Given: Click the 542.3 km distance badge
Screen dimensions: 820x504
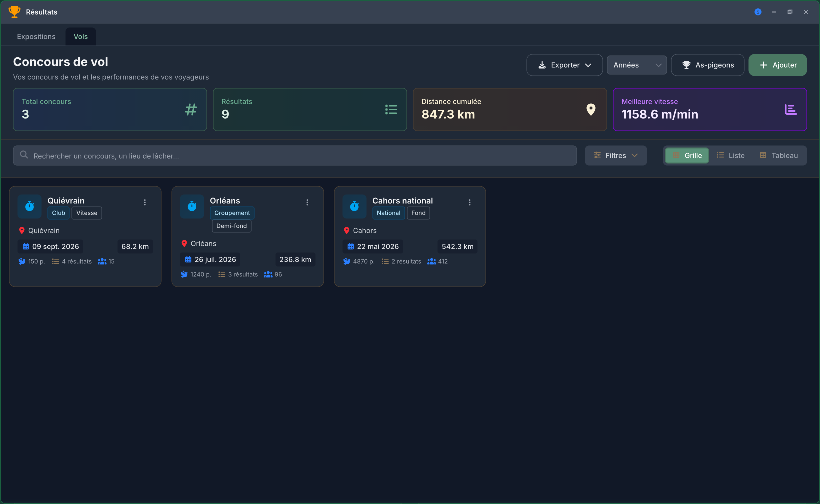Looking at the screenshot, I should point(457,247).
